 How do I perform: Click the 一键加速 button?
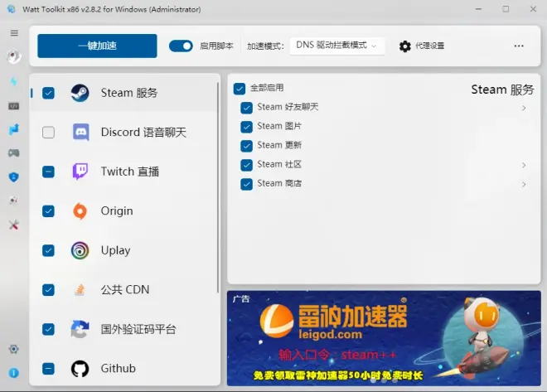tap(97, 46)
